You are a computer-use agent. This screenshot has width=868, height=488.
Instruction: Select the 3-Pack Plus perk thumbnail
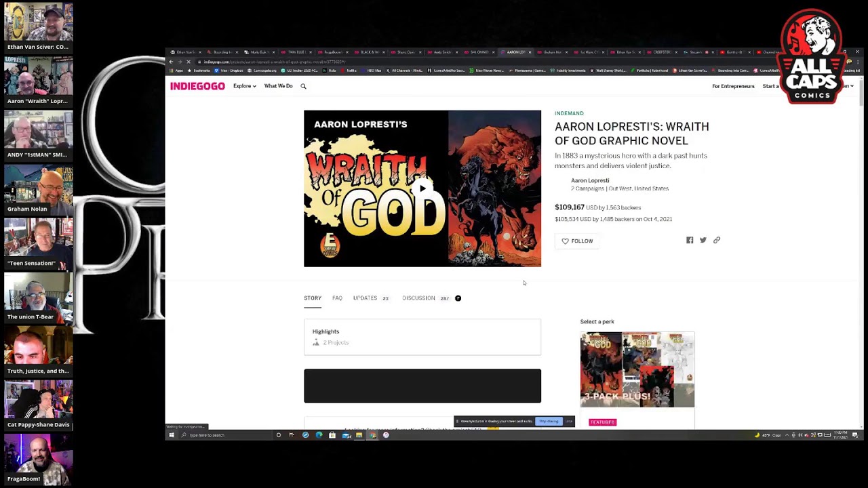point(637,369)
